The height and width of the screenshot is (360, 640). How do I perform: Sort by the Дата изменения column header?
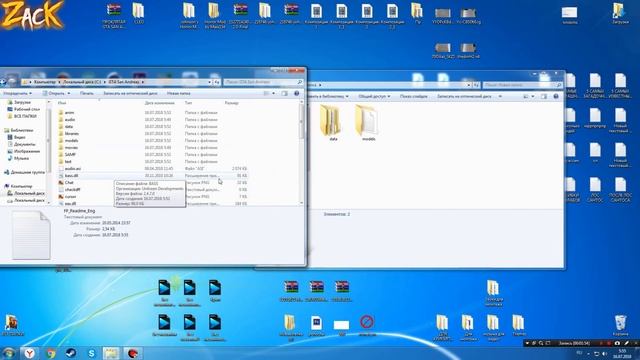click(160, 103)
